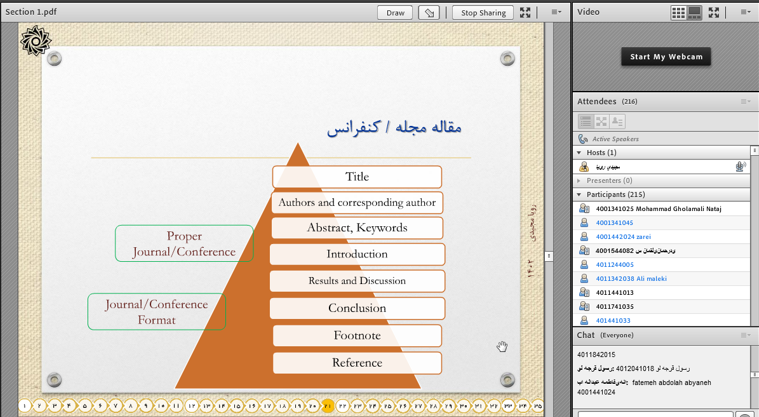Click the Stop Sharing button

coord(483,13)
